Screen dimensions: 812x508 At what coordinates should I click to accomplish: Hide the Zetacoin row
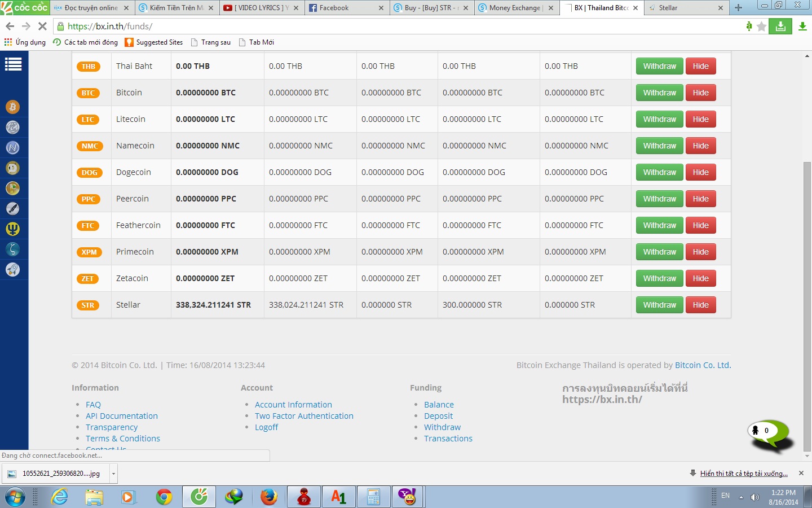[701, 278]
